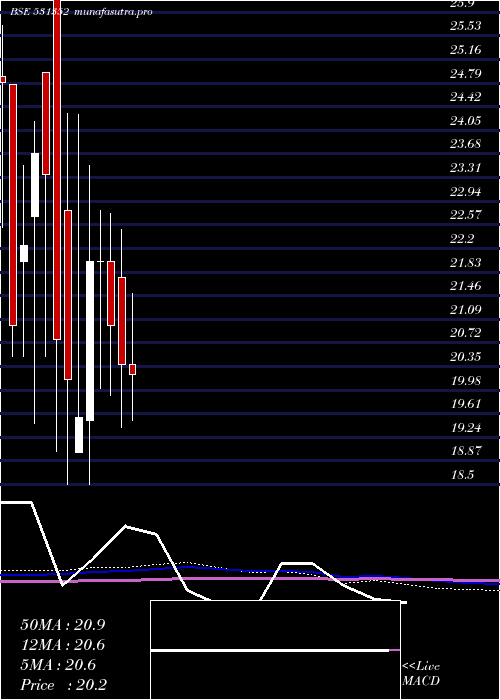Click the 50MA : 20.9 indicator text
The image size is (500, 700).
click(x=62, y=625)
